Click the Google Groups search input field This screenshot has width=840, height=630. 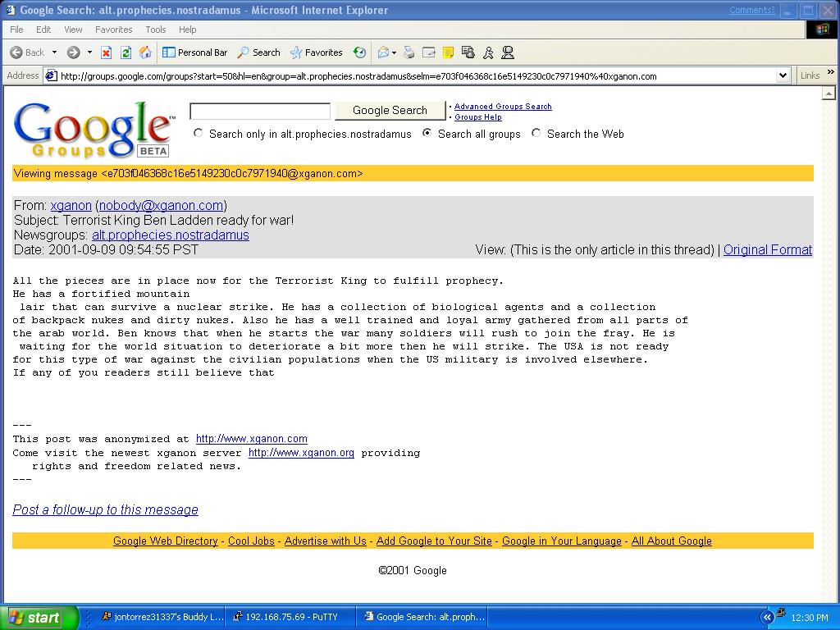260,112
